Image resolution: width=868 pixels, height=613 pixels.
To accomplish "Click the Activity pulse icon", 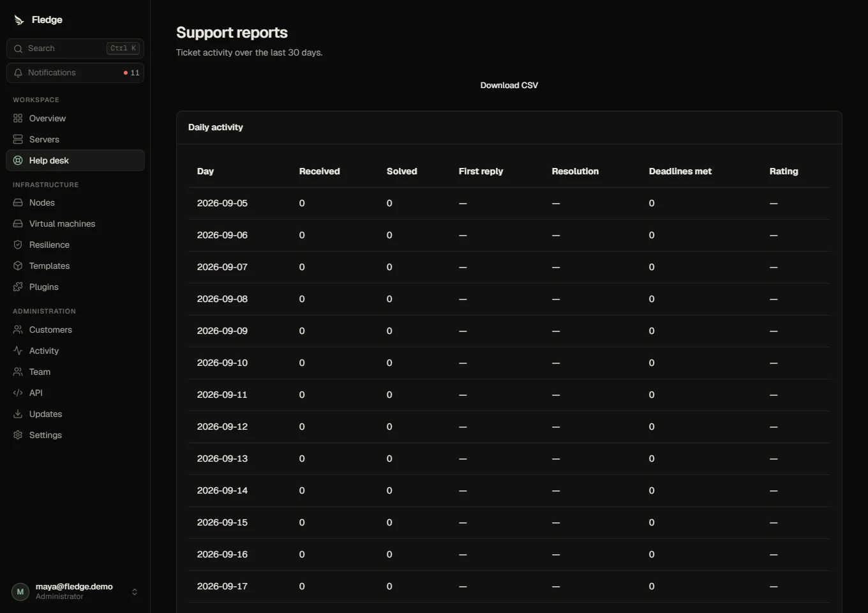I will pyautogui.click(x=18, y=351).
